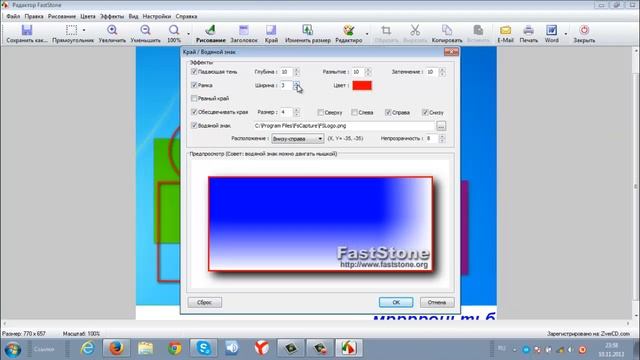Click the watermark file path field
This screenshot has width=640, height=360.
click(344, 126)
